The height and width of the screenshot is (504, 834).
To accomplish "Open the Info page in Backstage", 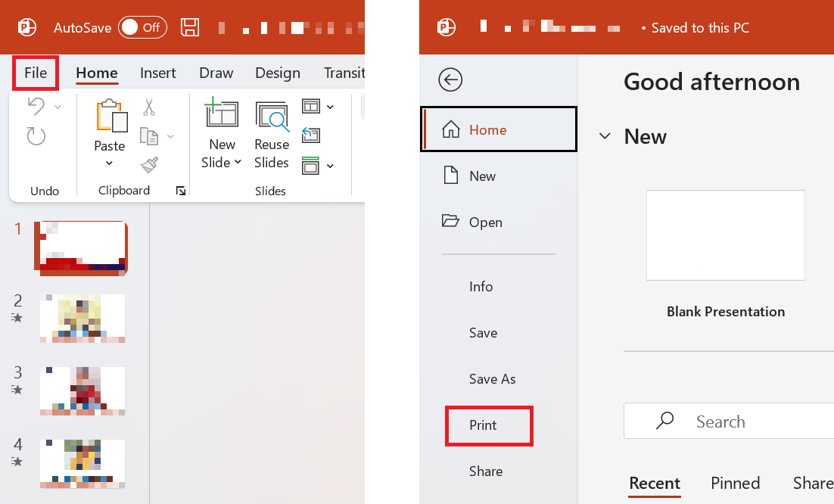I will coord(481,287).
